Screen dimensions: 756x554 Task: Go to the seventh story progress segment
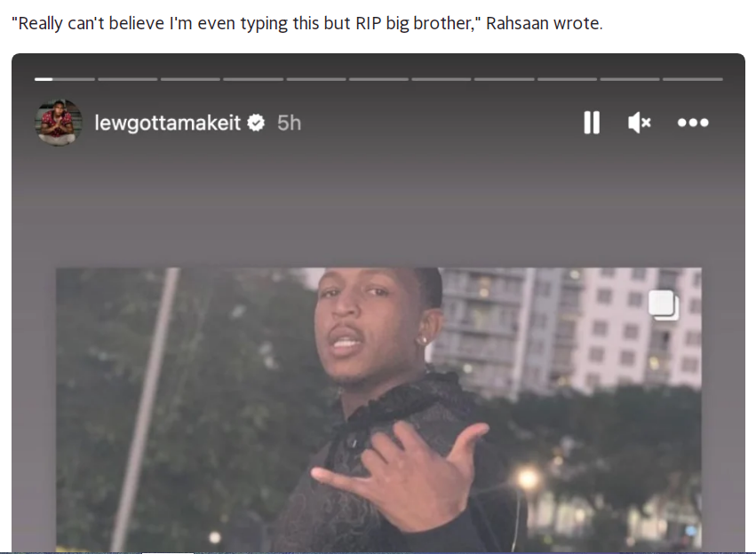pyautogui.click(x=442, y=79)
